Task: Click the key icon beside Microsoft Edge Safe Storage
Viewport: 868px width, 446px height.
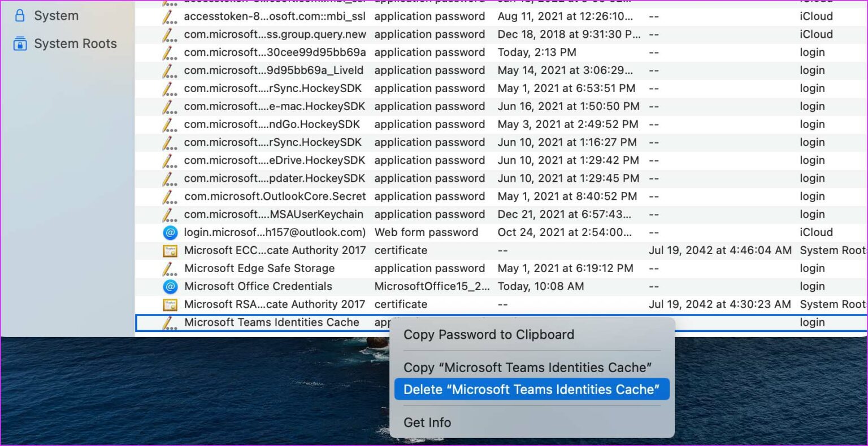Action: pyautogui.click(x=171, y=268)
